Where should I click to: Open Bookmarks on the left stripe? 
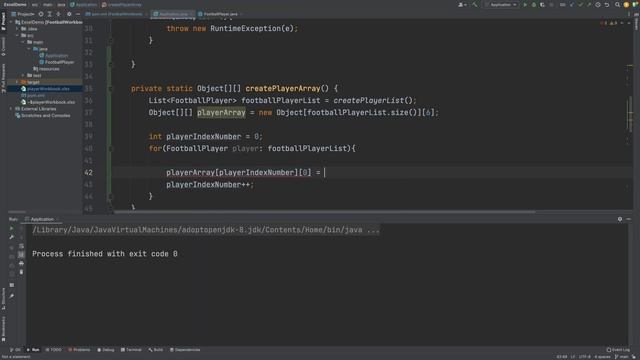pos(3,329)
